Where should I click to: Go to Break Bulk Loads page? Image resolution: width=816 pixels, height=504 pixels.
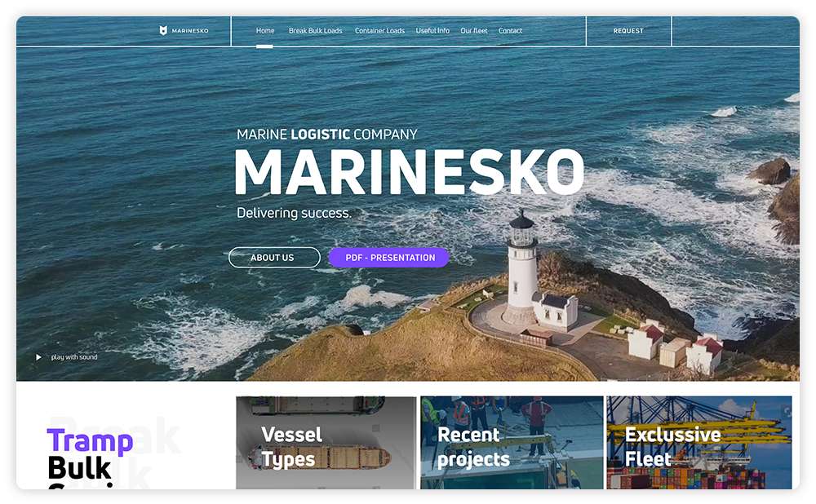(x=315, y=31)
